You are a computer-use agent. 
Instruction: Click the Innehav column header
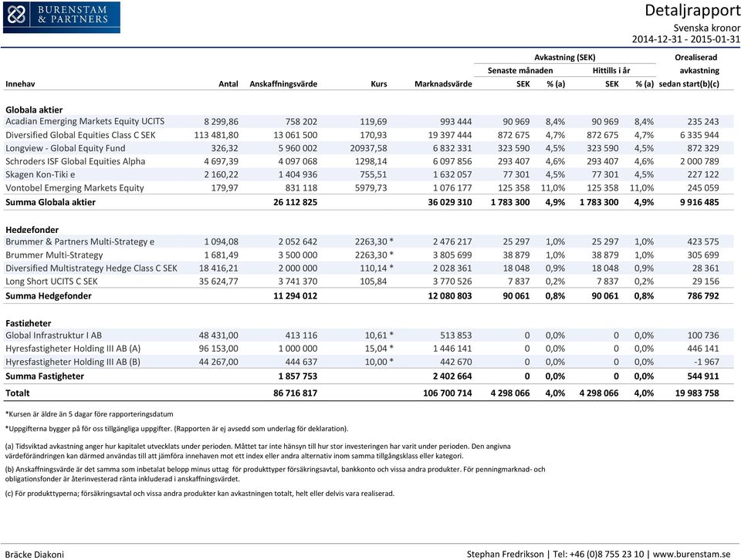pos(20,84)
